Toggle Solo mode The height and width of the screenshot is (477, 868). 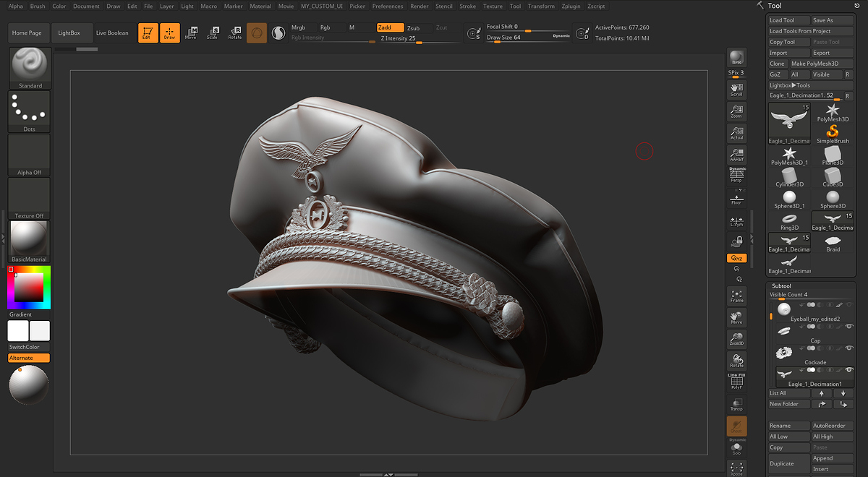pos(736,448)
